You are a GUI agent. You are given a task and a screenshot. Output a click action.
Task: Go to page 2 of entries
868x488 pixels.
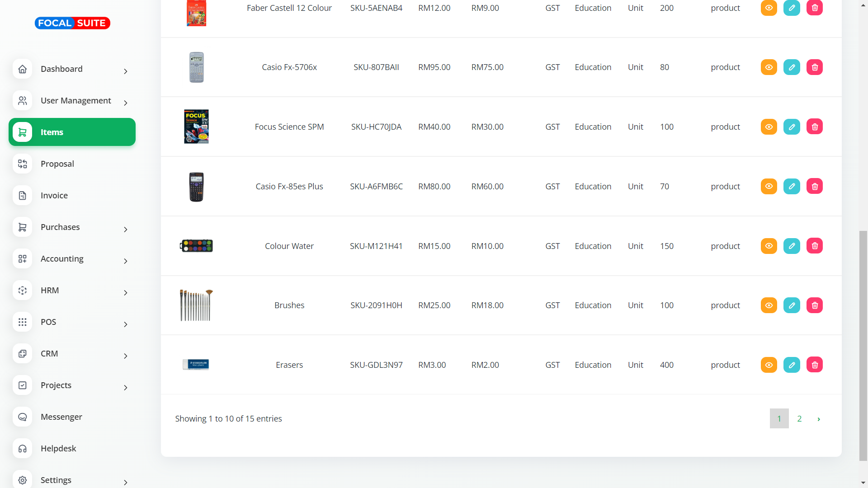pos(799,419)
